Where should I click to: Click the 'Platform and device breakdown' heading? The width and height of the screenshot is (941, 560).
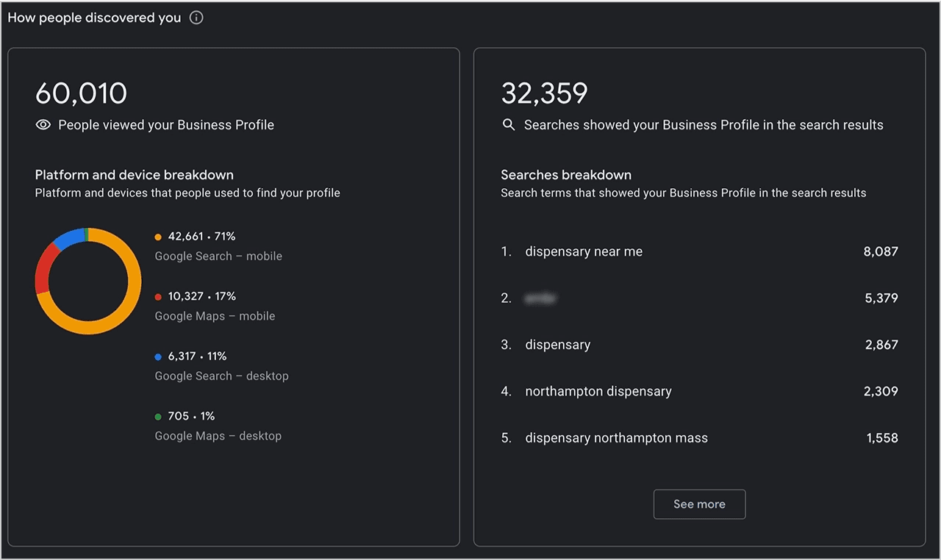pyautogui.click(x=135, y=175)
